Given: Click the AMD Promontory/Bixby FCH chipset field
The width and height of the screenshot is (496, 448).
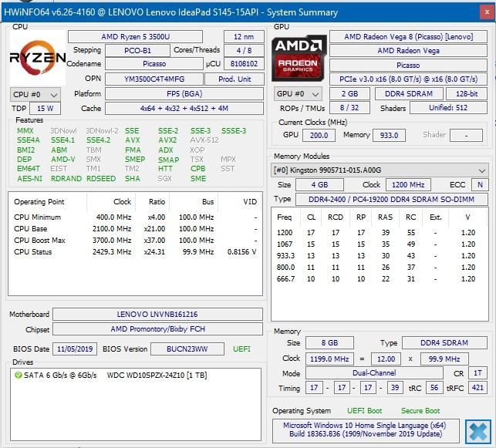Looking at the screenshot, I should 157,329.
